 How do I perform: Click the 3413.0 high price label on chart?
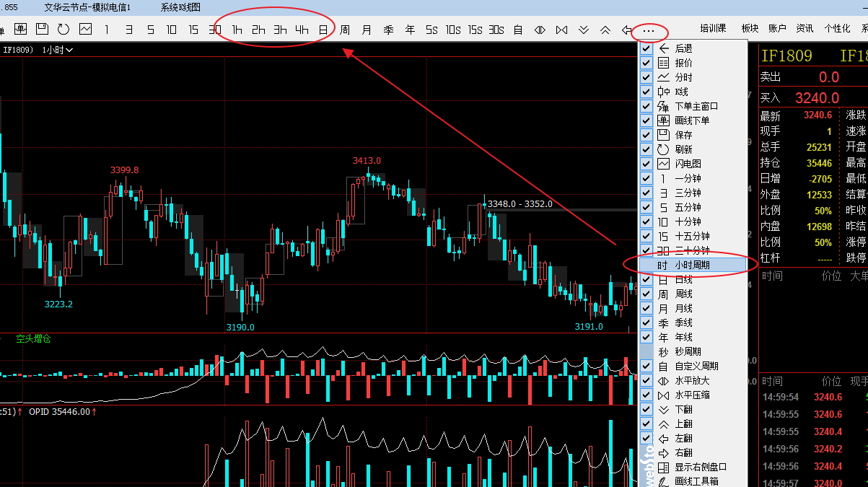(x=367, y=160)
